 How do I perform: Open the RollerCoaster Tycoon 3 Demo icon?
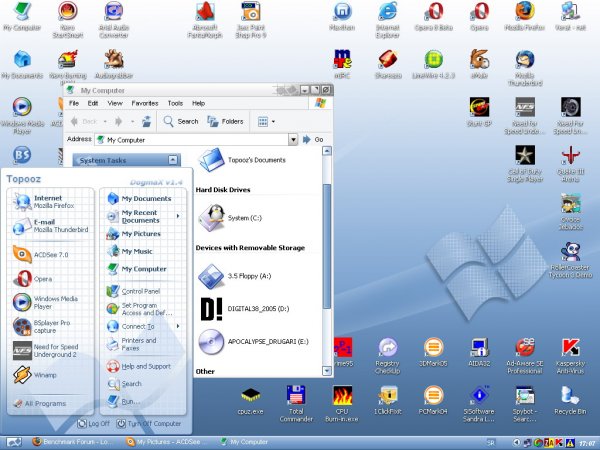pyautogui.click(x=571, y=260)
